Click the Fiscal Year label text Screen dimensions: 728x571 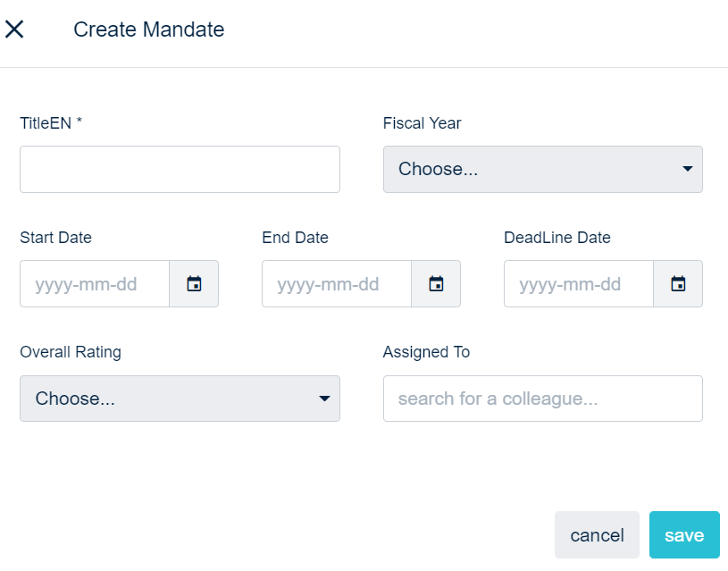click(422, 123)
